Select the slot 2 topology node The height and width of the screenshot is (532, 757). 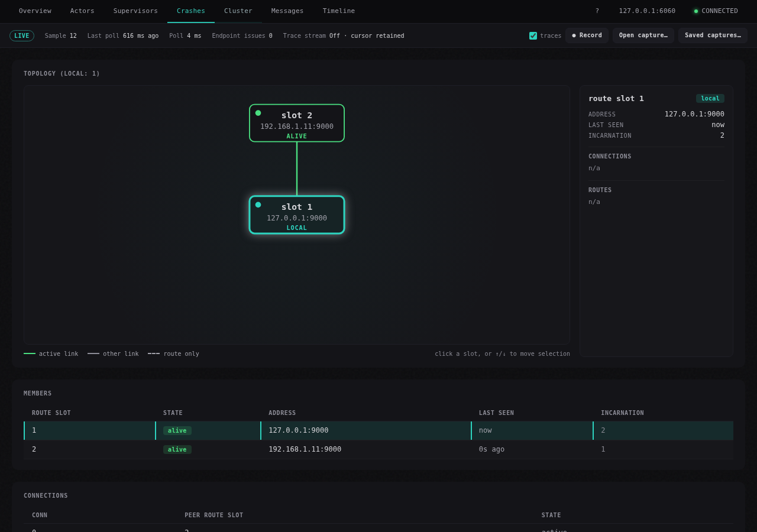pyautogui.click(x=297, y=123)
